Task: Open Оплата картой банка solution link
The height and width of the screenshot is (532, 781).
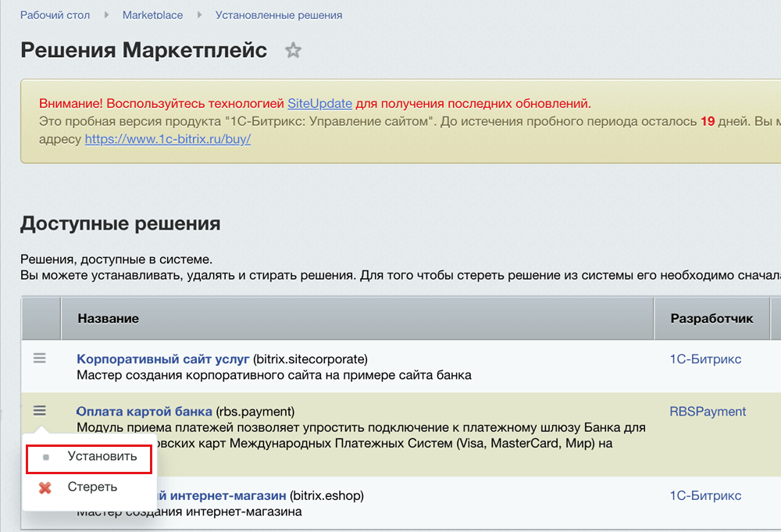Action: (144, 412)
